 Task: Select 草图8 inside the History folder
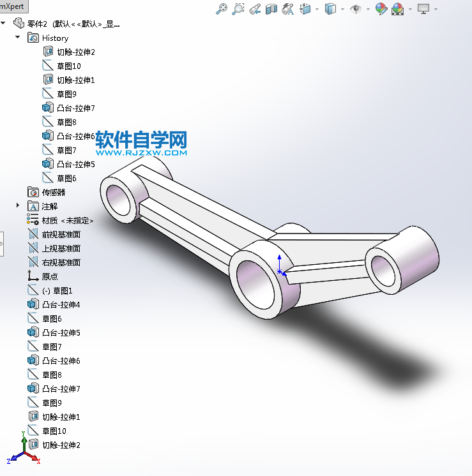click(59, 122)
